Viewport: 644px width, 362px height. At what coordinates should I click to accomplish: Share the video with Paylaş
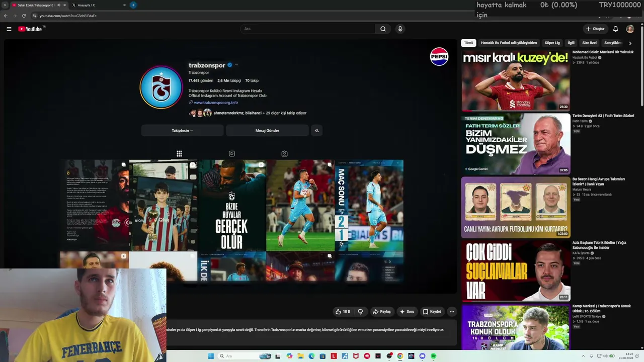(381, 312)
